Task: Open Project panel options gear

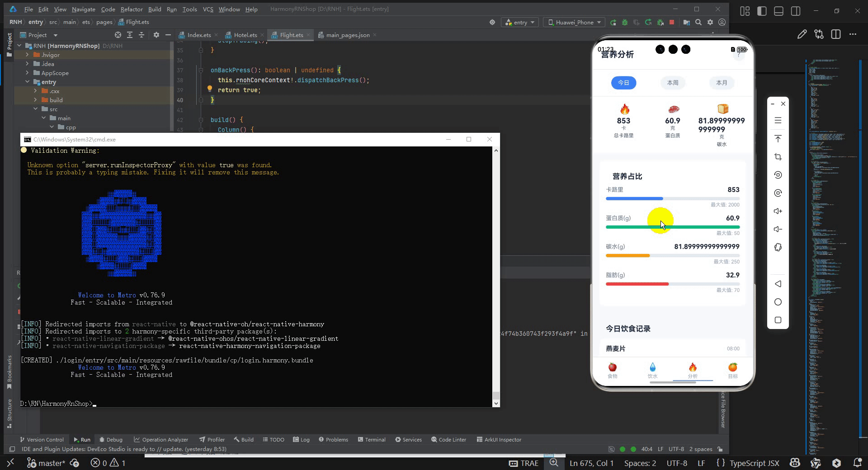Action: click(156, 35)
